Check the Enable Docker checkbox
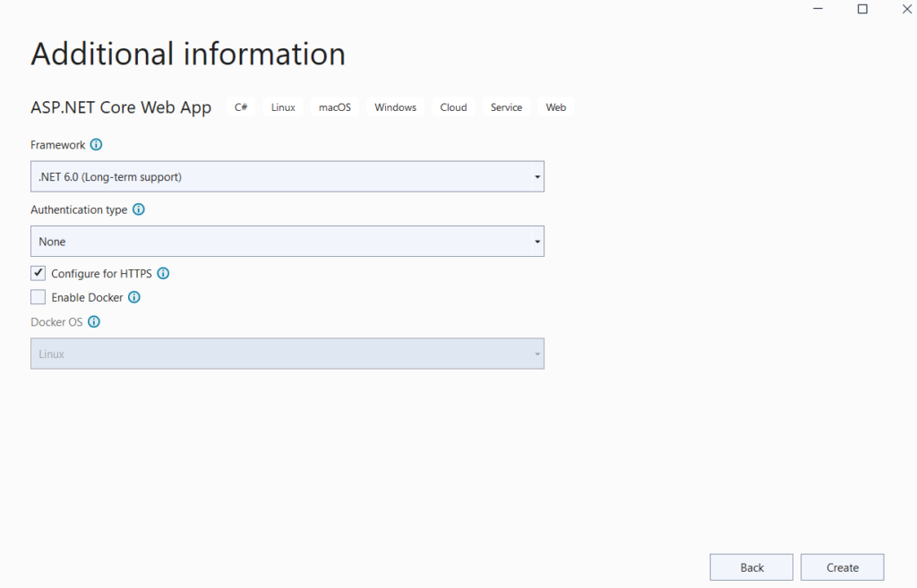Screen dimensions: 917x588 (38, 297)
